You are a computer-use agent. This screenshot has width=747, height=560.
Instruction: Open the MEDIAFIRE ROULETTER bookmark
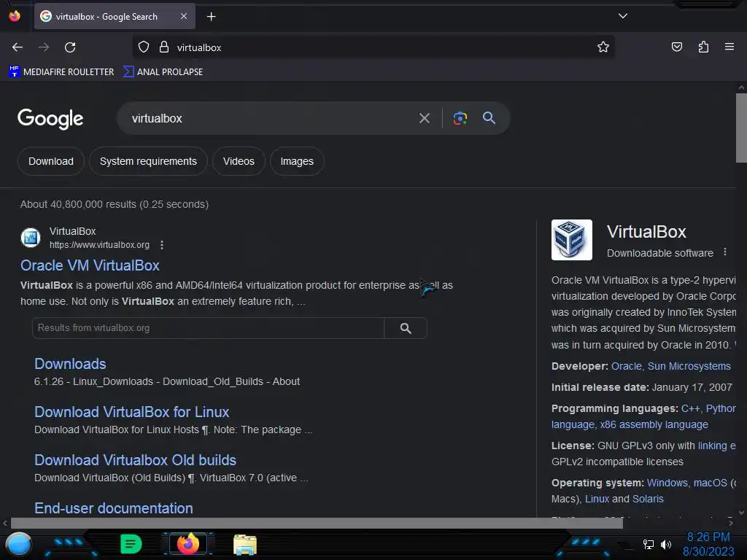[61, 72]
